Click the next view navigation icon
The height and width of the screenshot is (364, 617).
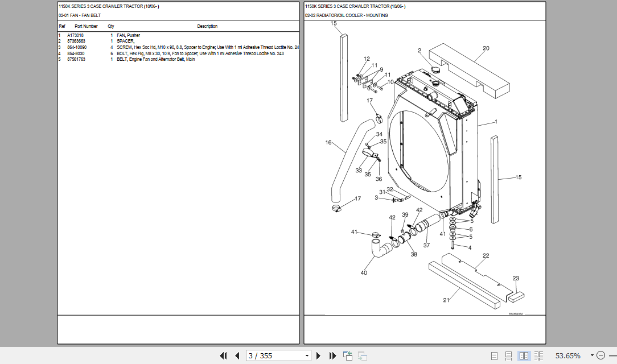coord(363,355)
